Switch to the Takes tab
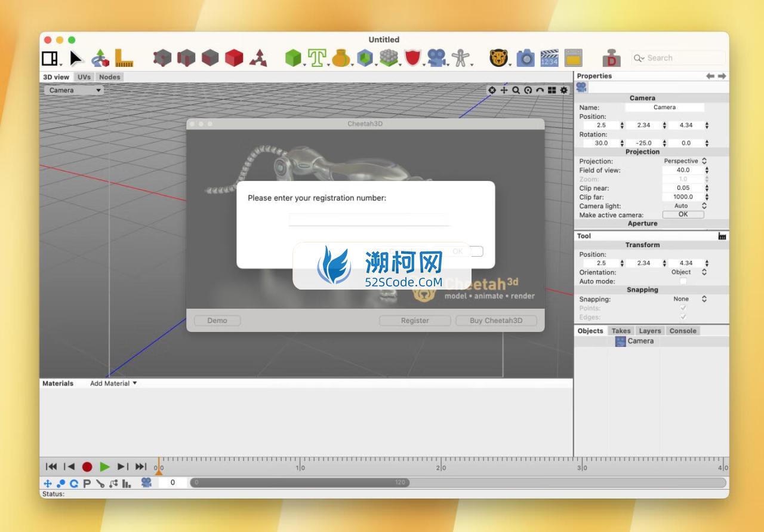This screenshot has height=532, width=764. [x=621, y=331]
